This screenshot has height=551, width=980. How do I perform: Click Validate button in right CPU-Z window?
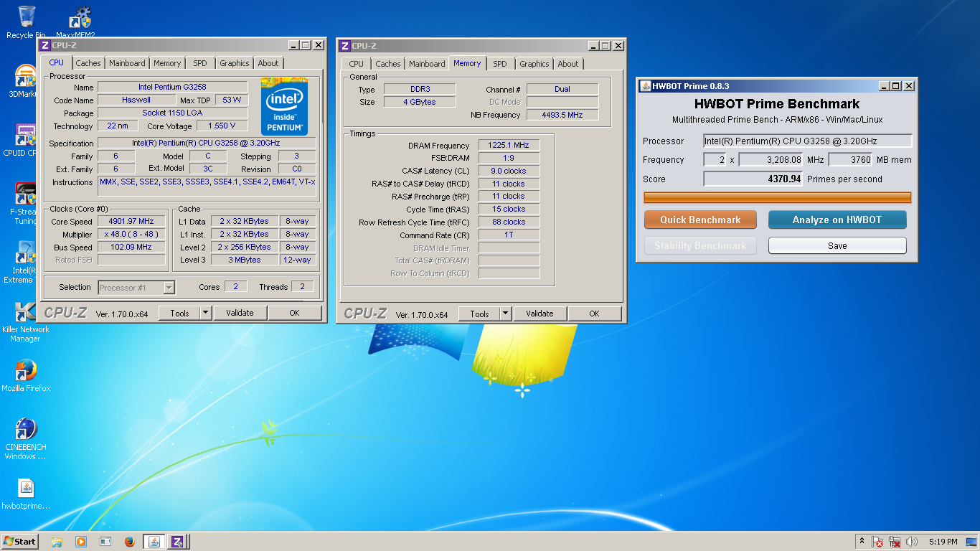pos(540,314)
